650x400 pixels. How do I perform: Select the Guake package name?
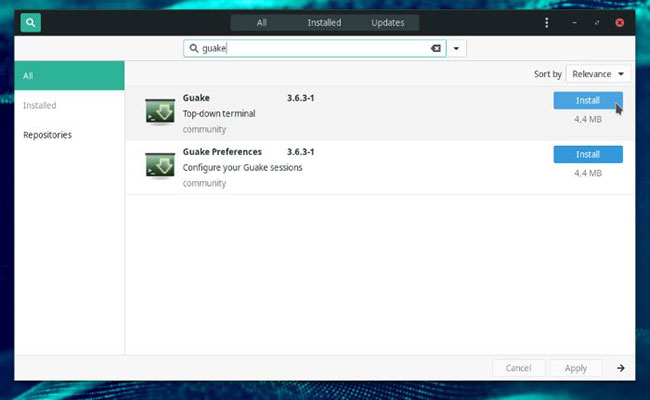pos(196,98)
